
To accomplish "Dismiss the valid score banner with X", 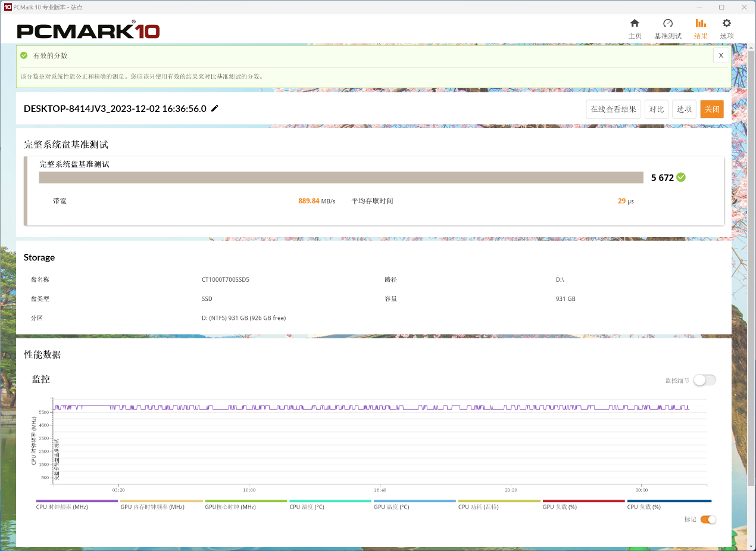I will coord(721,55).
